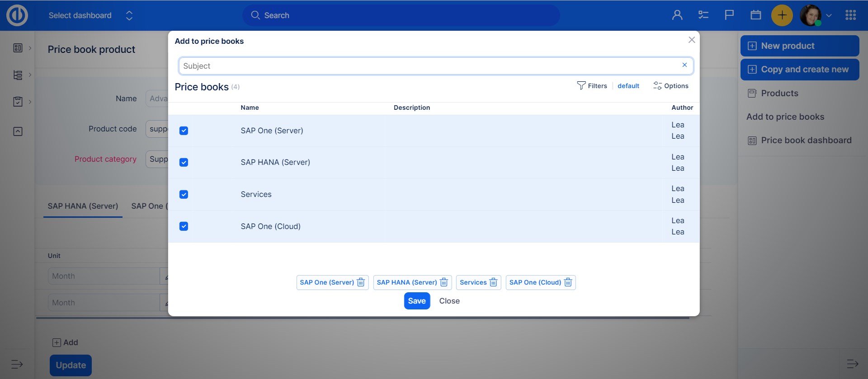
Task: Save the selected price books
Action: pyautogui.click(x=416, y=301)
